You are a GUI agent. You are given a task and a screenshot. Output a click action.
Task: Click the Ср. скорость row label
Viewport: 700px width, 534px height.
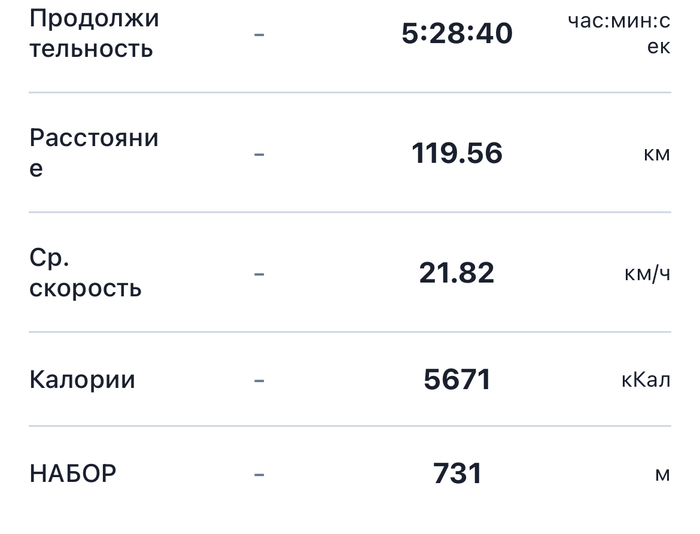(x=85, y=272)
